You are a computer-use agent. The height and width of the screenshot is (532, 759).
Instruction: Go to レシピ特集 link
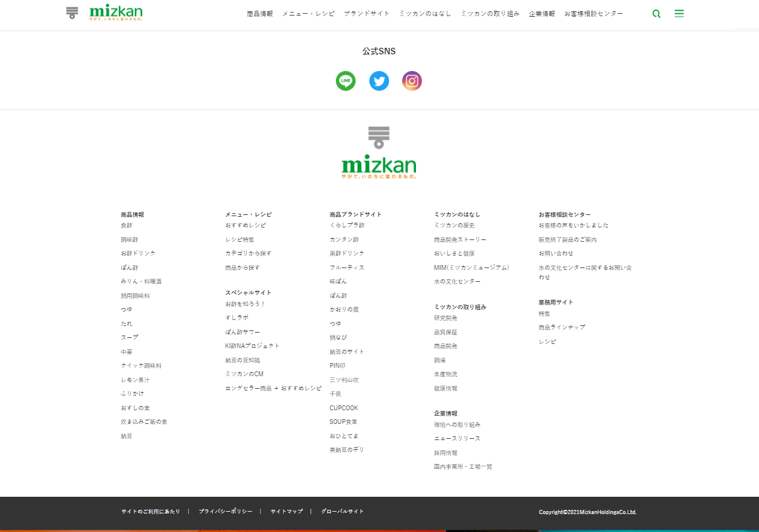pos(240,239)
